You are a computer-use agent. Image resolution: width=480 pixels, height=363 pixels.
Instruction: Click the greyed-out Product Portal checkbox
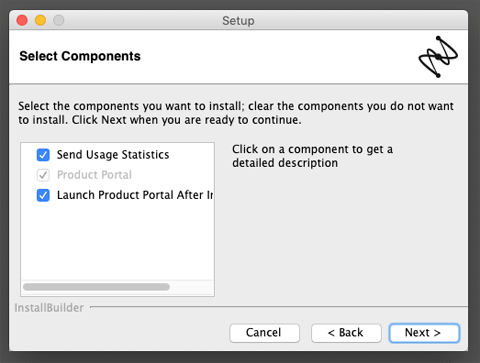43,175
